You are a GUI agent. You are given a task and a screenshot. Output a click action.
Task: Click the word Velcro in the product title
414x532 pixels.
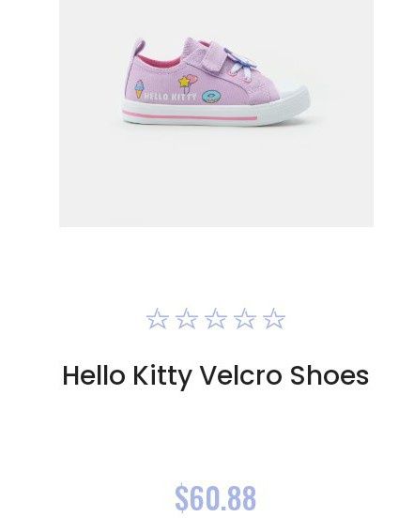[x=241, y=375]
